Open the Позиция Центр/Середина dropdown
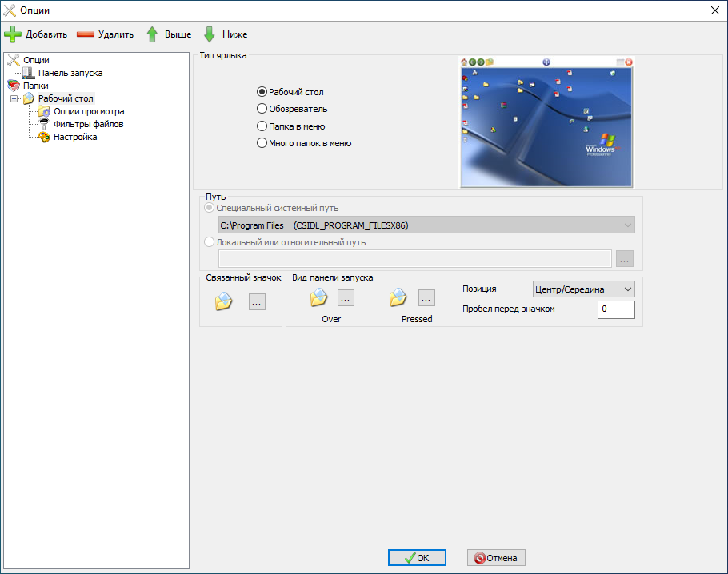728x574 pixels. pyautogui.click(x=584, y=289)
